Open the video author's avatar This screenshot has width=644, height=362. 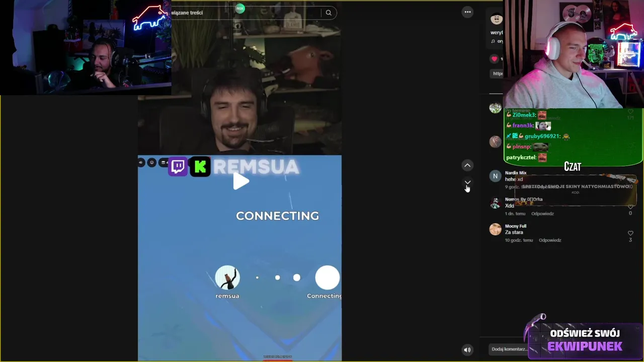[497, 19]
